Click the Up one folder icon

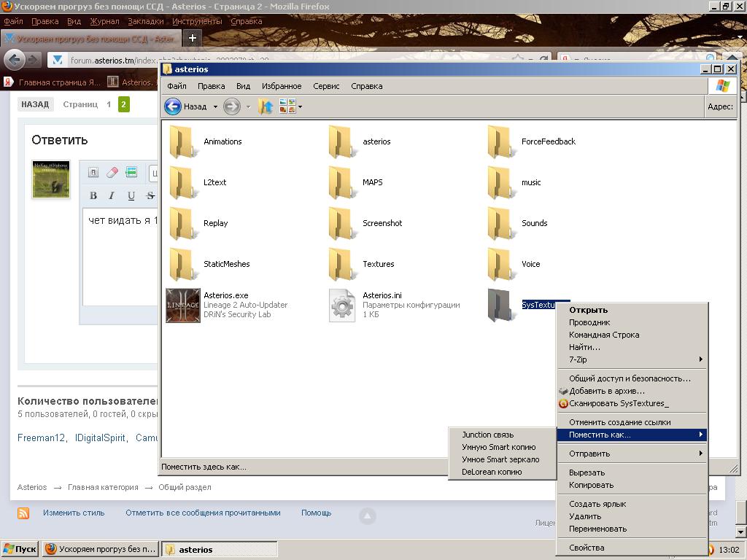click(x=266, y=106)
